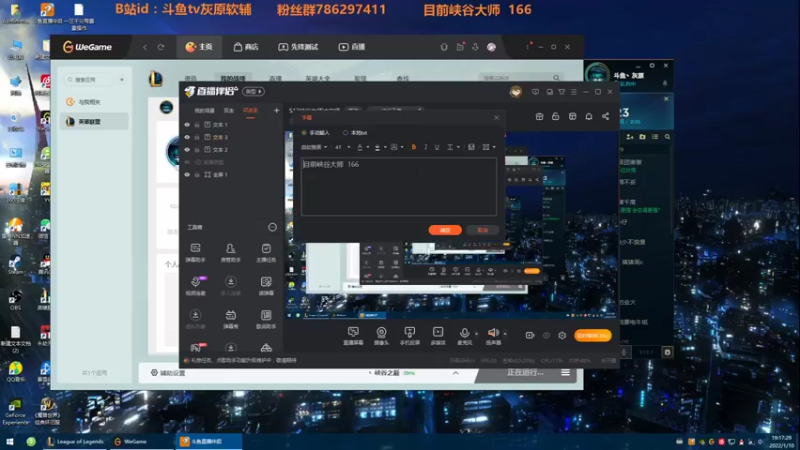Select the active orange scene tab

(x=250, y=111)
